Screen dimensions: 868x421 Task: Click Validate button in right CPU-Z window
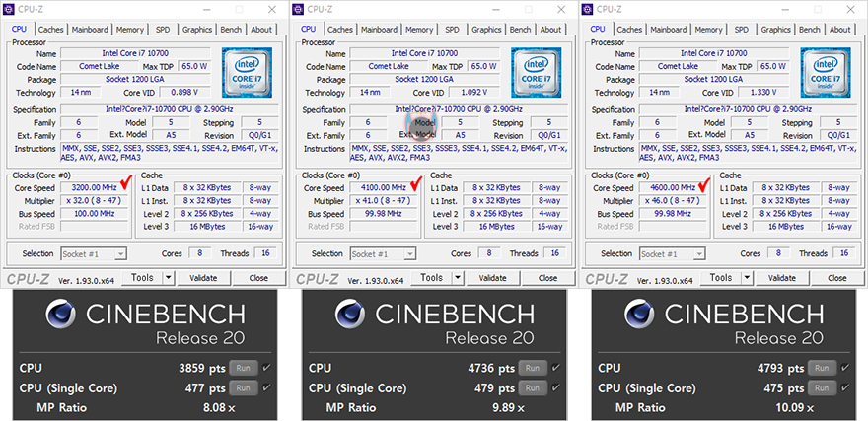pyautogui.click(x=781, y=278)
